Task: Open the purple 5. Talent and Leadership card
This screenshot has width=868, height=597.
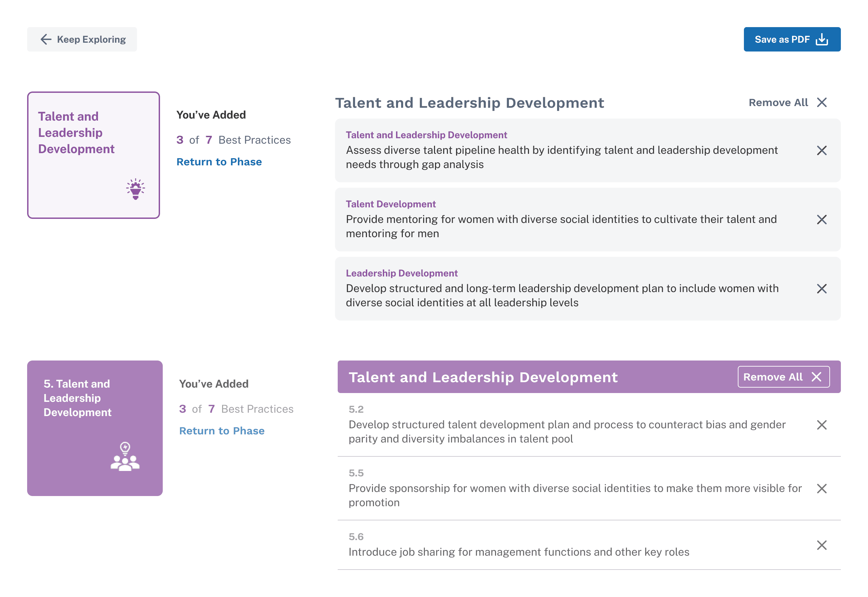Action: 95,428
